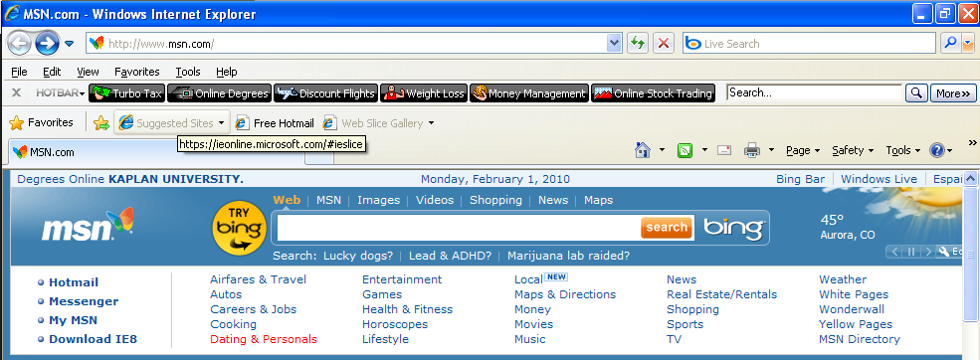Open the Safety dropdown menu
Viewport: 980px width, 360px height.
coord(853,150)
